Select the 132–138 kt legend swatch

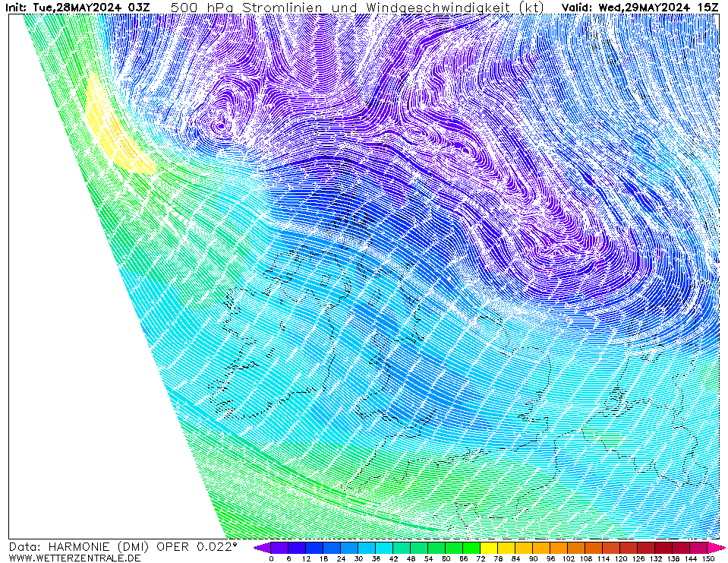tap(664, 548)
